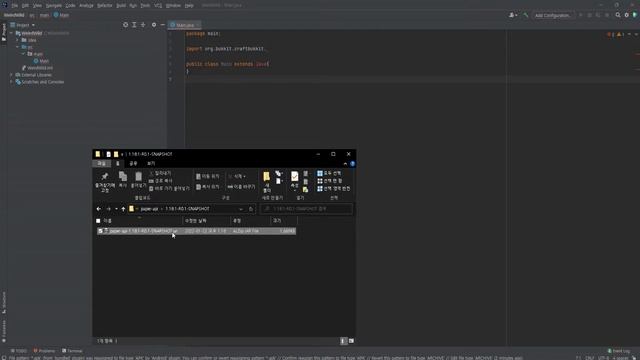This screenshot has width=640, height=360.
Task: Open the File menu in IntelliJ
Action: pyautogui.click(x=14, y=6)
